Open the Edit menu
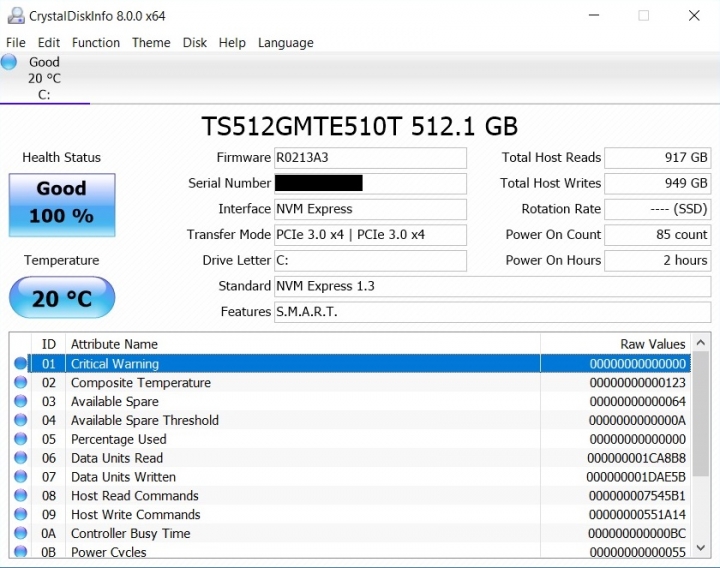The image size is (720, 568). pos(49,43)
